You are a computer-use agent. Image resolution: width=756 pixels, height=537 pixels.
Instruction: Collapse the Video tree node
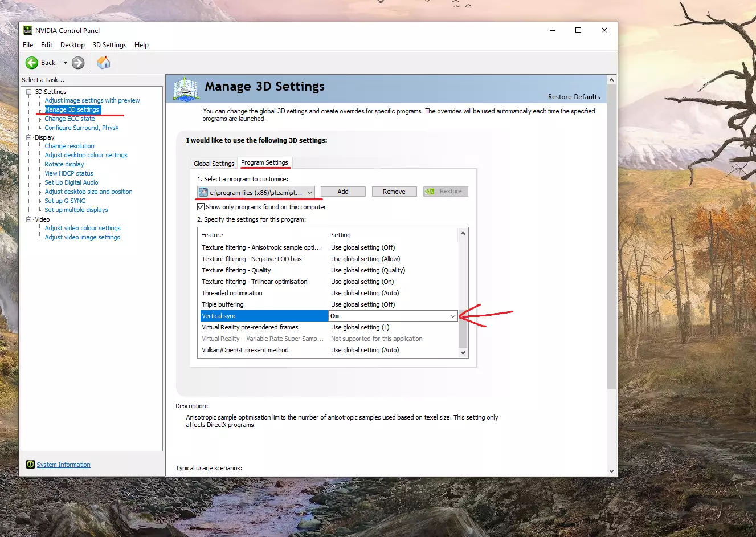click(29, 219)
